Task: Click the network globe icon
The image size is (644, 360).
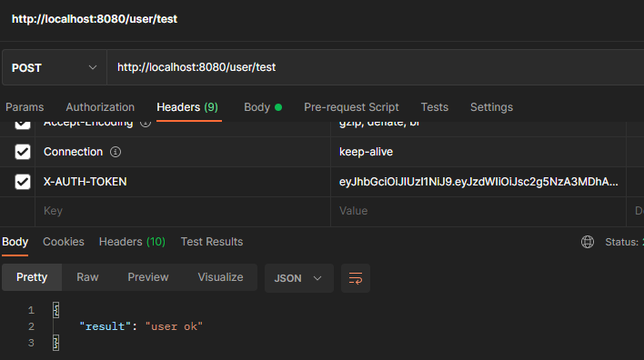Action: (x=588, y=242)
